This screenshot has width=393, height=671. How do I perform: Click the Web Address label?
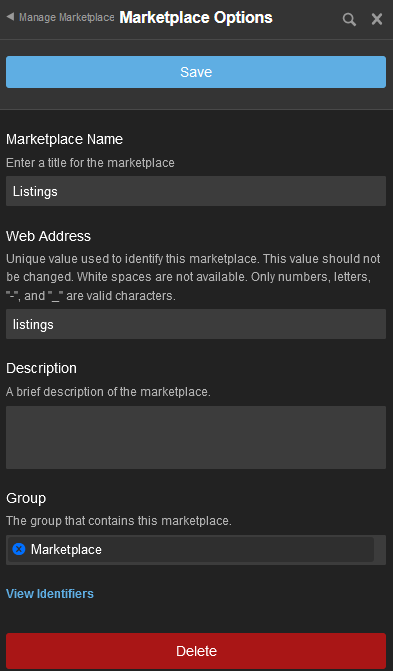[x=48, y=236]
